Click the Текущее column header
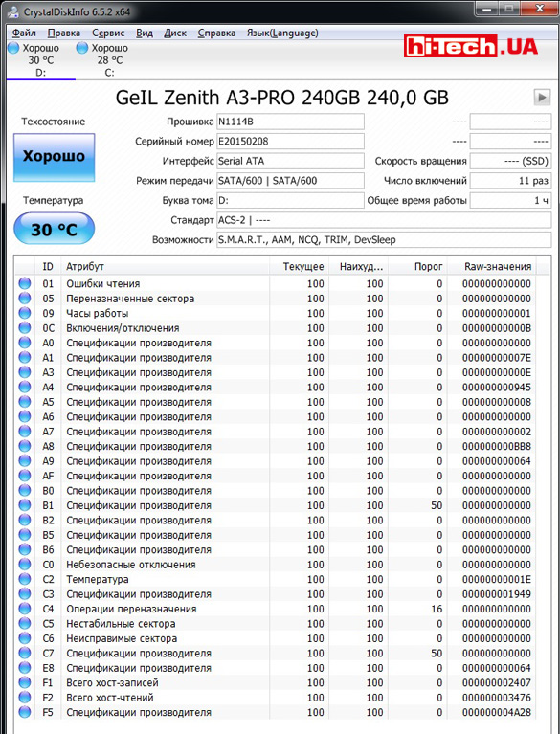This screenshot has width=560, height=734. click(299, 266)
